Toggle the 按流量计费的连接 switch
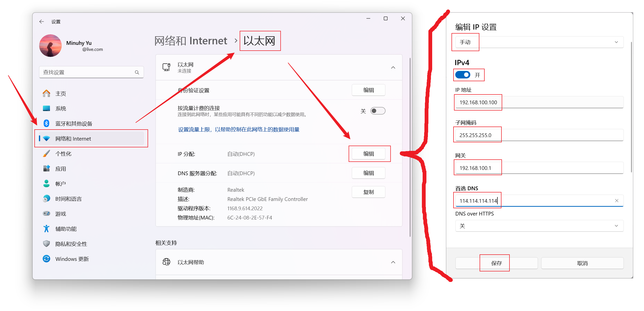This screenshot has height=311, width=644. click(x=378, y=111)
